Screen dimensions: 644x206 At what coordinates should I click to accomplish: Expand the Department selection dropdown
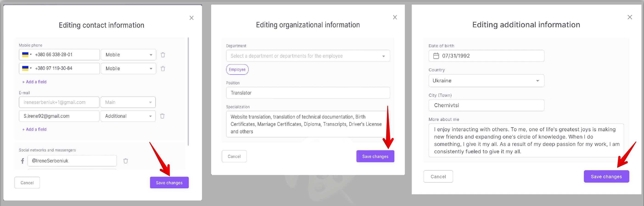(x=383, y=56)
